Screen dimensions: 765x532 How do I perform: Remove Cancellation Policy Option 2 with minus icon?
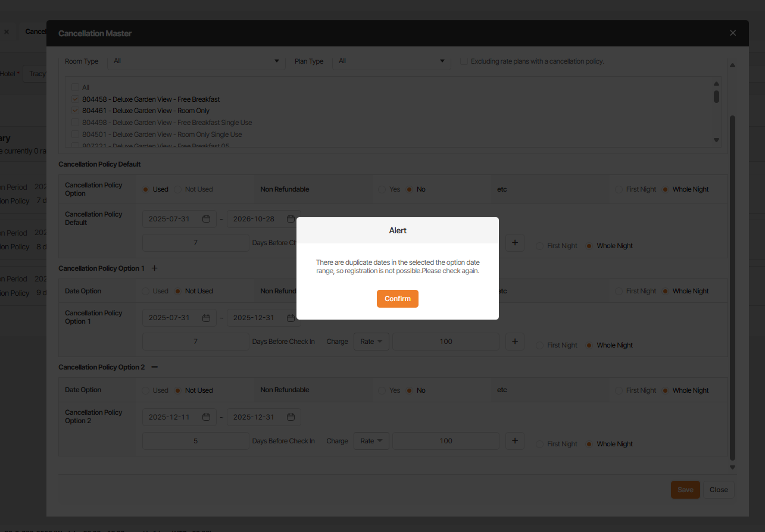[x=155, y=367]
